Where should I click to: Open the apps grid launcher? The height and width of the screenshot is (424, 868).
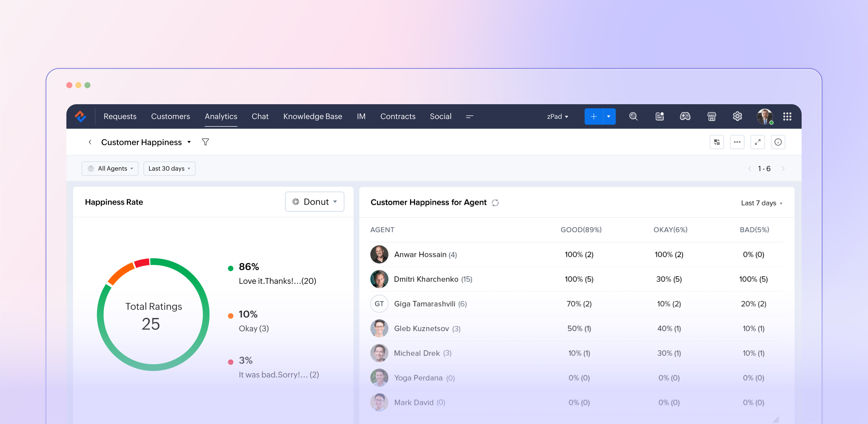[x=787, y=116]
